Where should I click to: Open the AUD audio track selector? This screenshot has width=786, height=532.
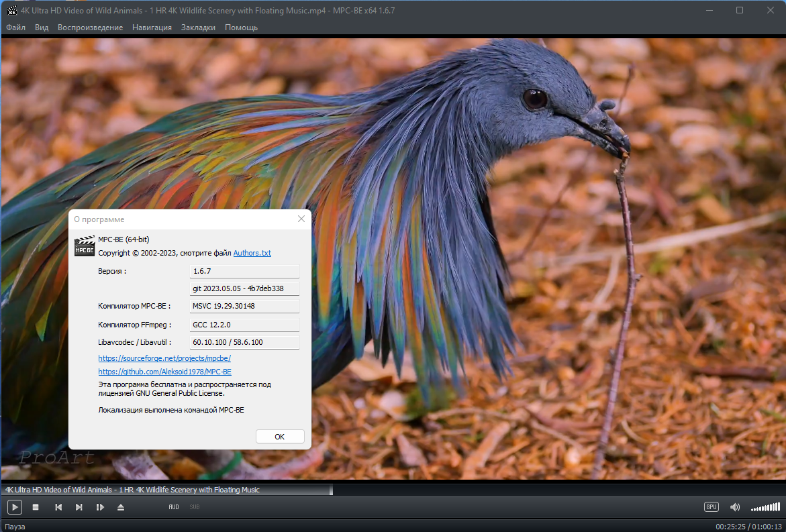pyautogui.click(x=174, y=507)
